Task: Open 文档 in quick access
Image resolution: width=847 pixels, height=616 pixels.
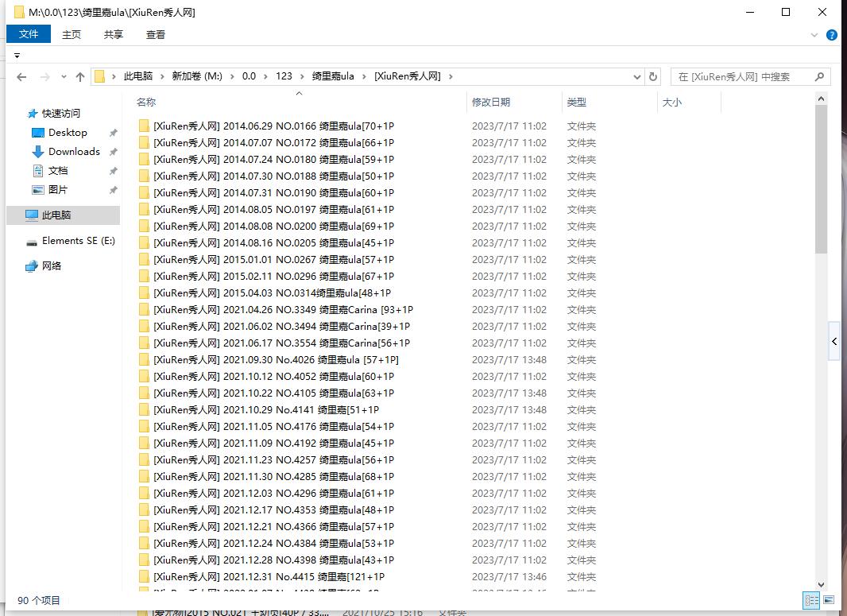Action: [58, 171]
